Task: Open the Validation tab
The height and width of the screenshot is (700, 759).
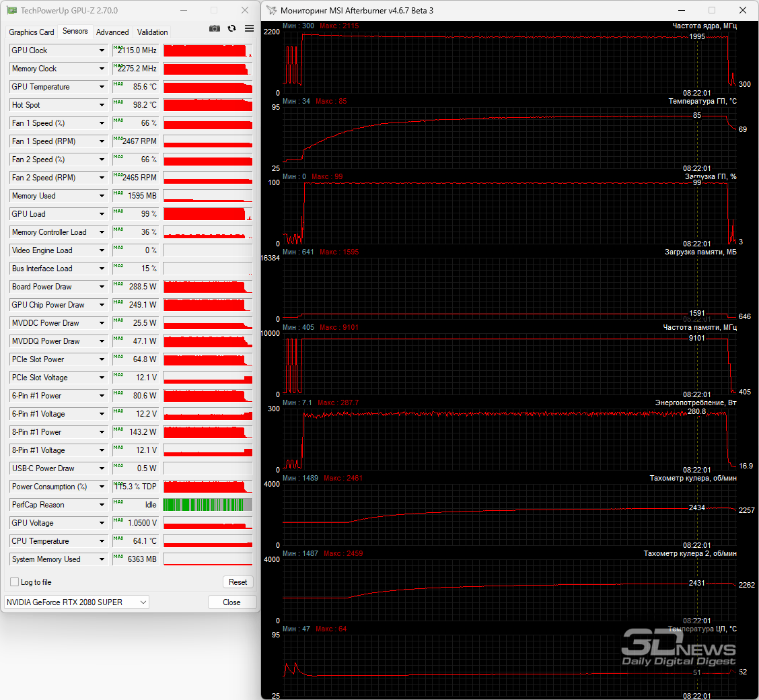Action: pyautogui.click(x=153, y=32)
